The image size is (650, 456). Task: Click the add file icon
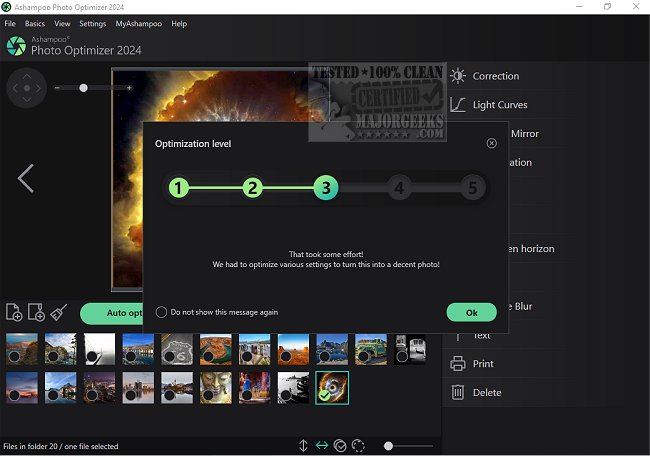coord(14,312)
